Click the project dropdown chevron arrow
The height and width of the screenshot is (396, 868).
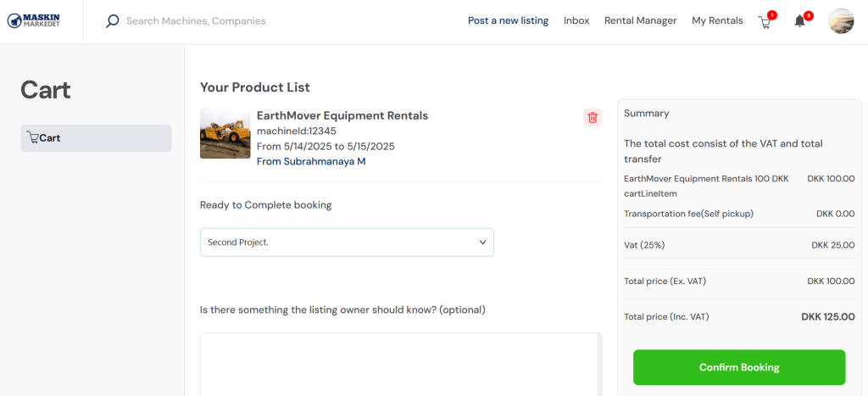[482, 243]
